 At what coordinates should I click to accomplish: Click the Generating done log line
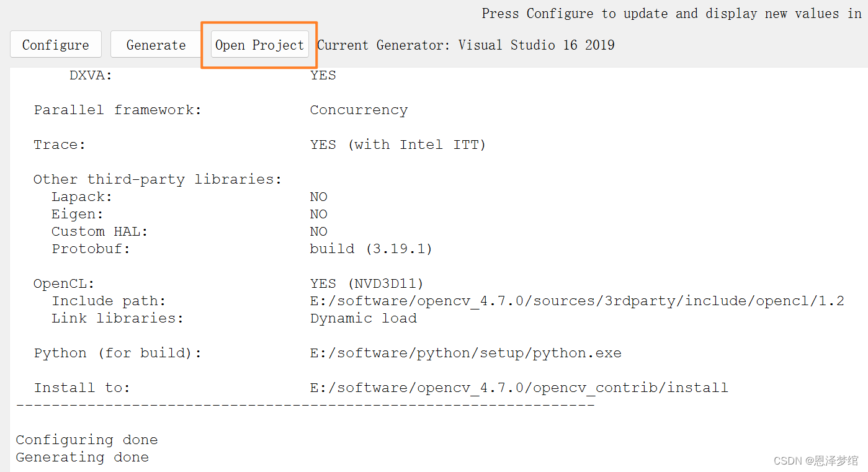pyautogui.click(x=82, y=456)
